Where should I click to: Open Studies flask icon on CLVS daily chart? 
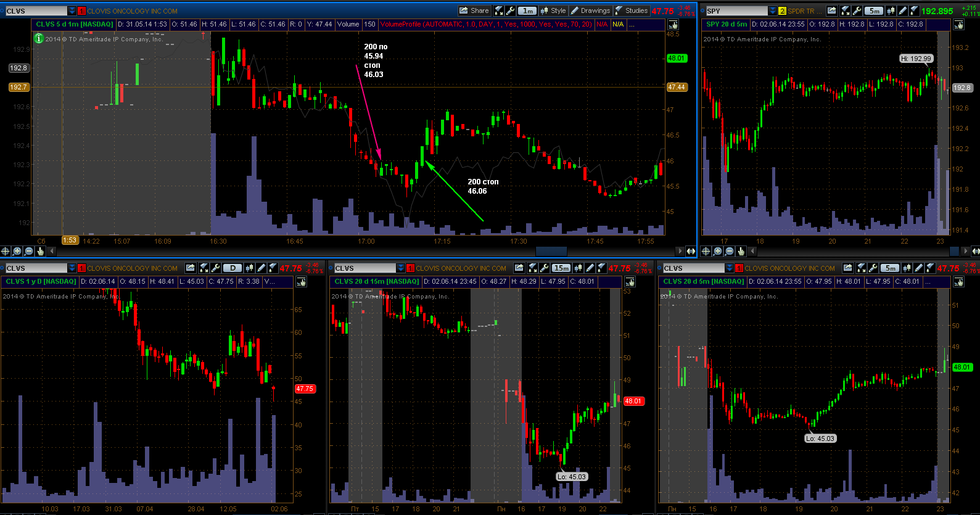(x=272, y=268)
